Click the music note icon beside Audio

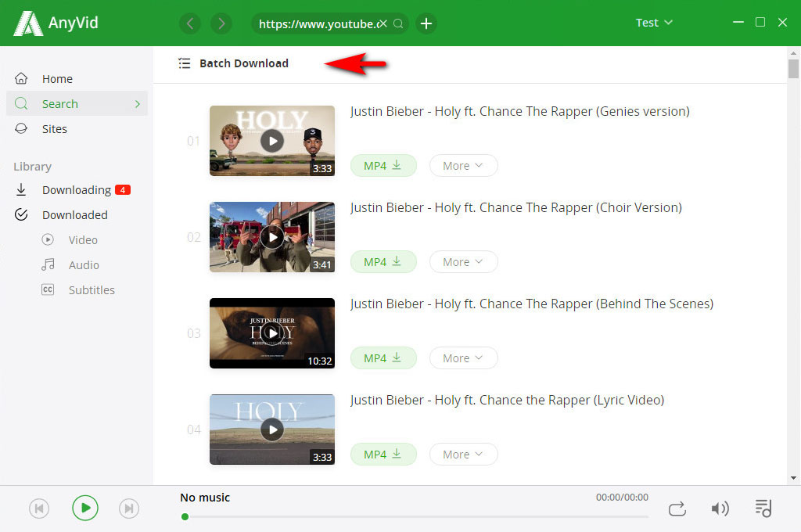coord(48,264)
